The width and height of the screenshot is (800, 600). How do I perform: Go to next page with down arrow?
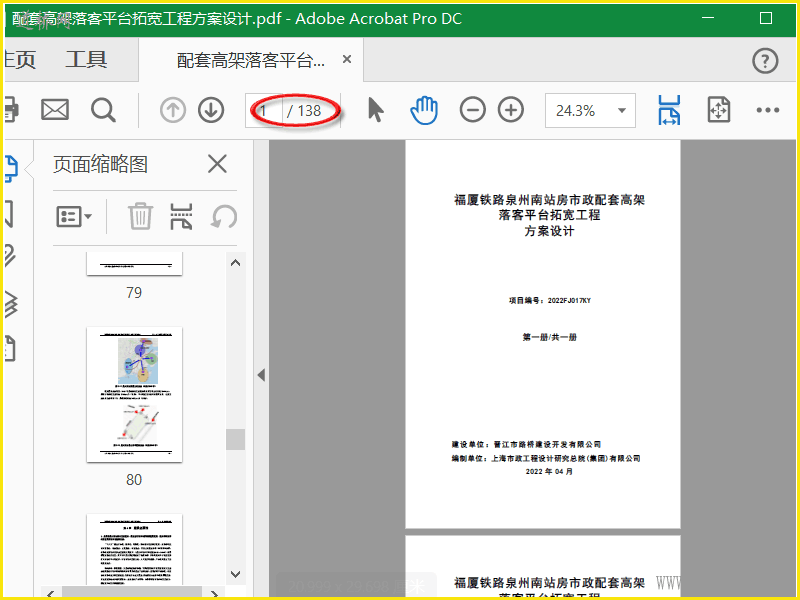click(211, 110)
